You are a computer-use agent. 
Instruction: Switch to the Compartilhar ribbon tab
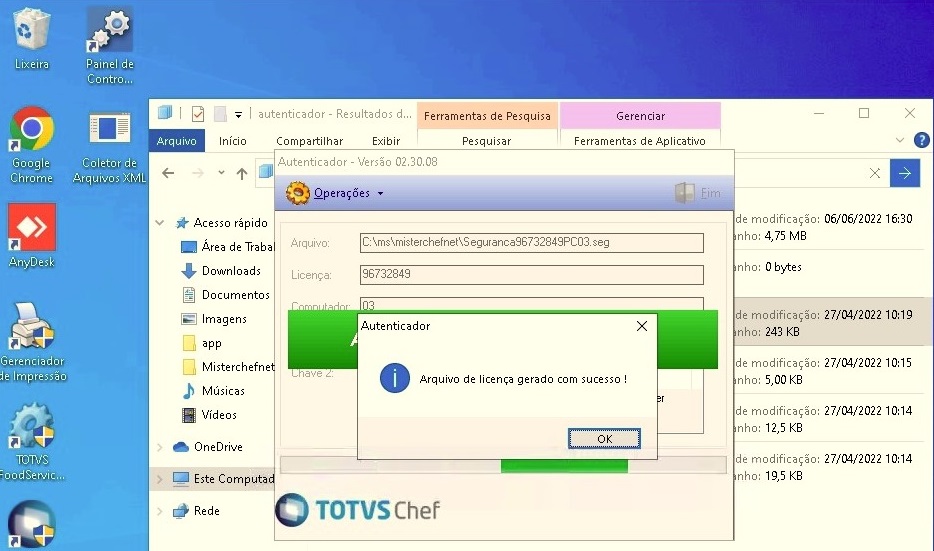click(309, 141)
